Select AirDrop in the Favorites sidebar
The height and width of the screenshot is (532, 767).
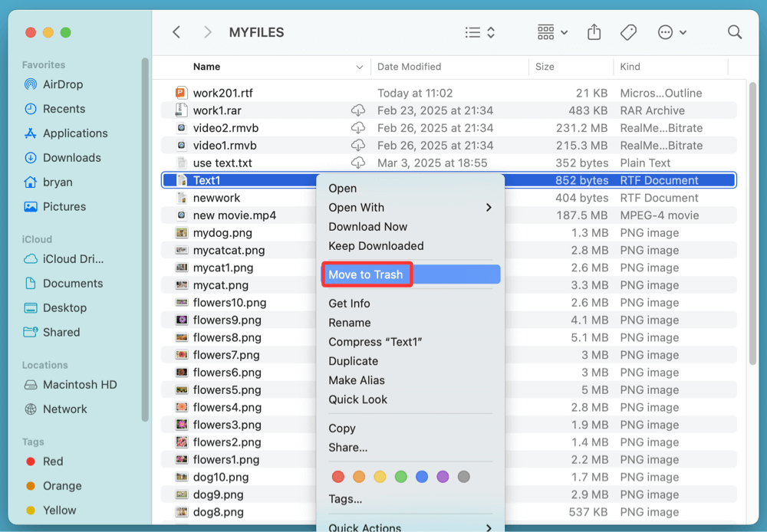tap(64, 84)
